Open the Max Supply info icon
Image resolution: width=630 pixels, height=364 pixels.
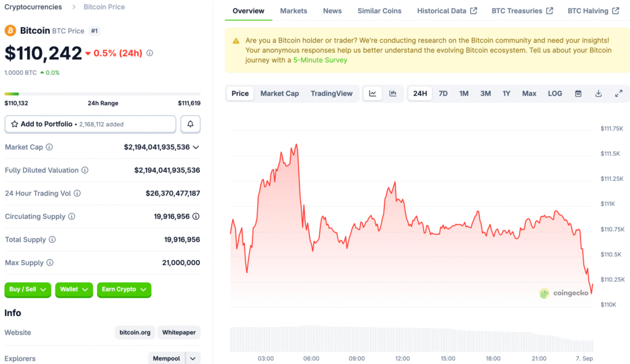tap(50, 263)
